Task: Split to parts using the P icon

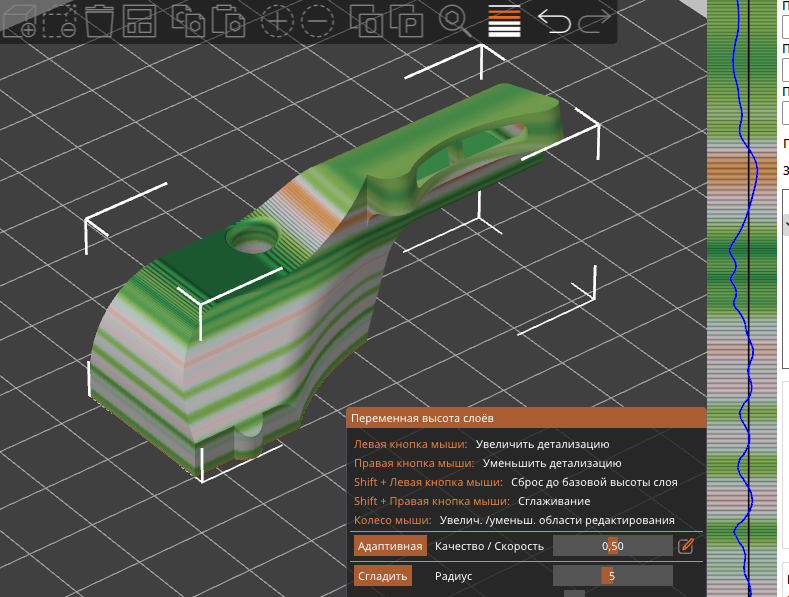Action: coord(407,21)
